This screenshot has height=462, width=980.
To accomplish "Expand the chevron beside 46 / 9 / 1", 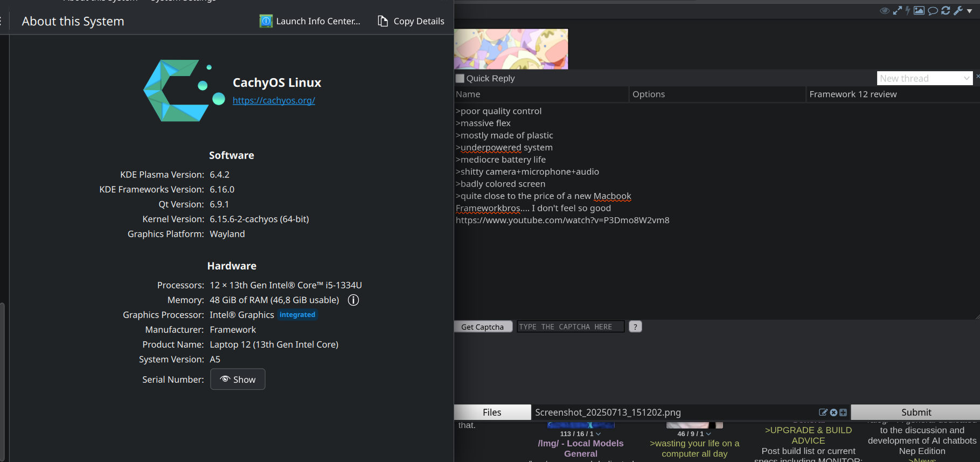I will (x=708, y=434).
